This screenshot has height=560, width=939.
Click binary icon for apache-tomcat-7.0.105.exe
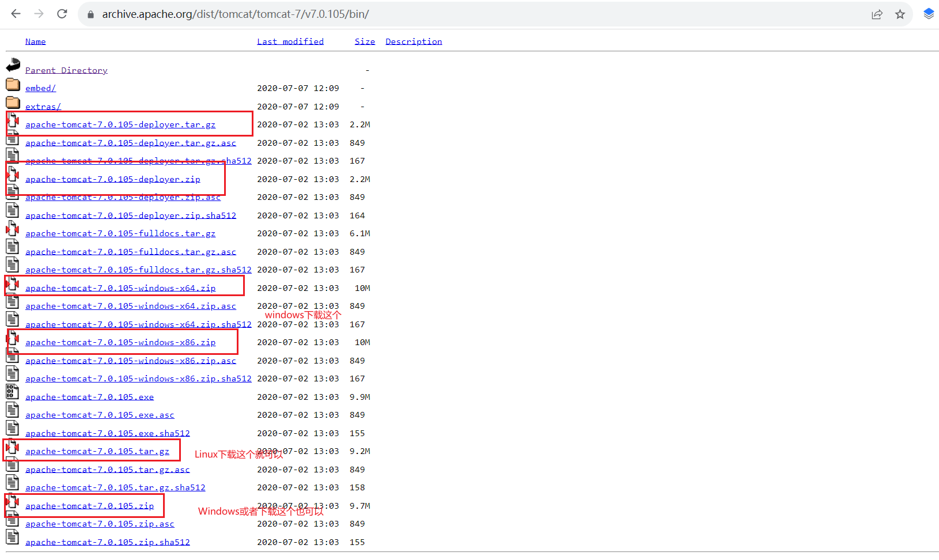(x=13, y=393)
